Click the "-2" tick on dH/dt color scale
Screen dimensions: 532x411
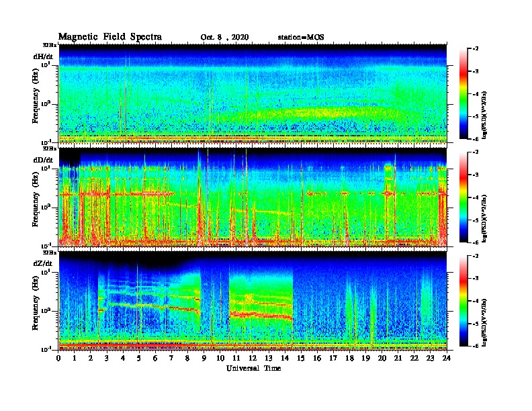pyautogui.click(x=476, y=49)
